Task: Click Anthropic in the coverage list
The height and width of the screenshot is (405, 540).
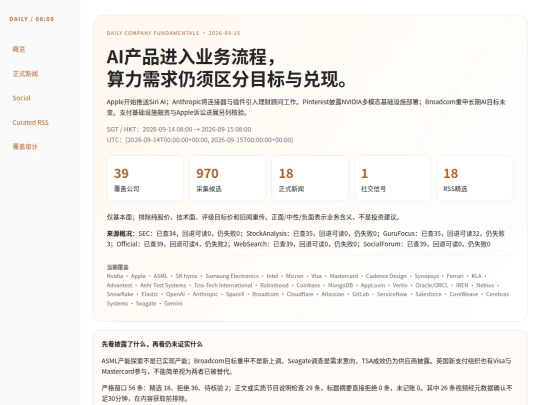Action: tap(205, 294)
